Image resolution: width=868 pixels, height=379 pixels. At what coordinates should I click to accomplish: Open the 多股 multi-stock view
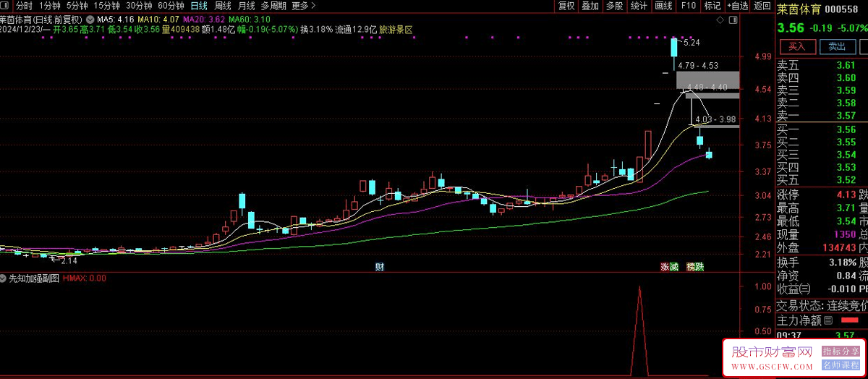(x=614, y=6)
